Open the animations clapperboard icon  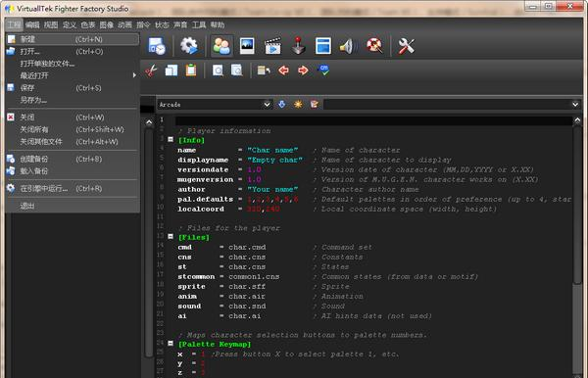(x=272, y=46)
